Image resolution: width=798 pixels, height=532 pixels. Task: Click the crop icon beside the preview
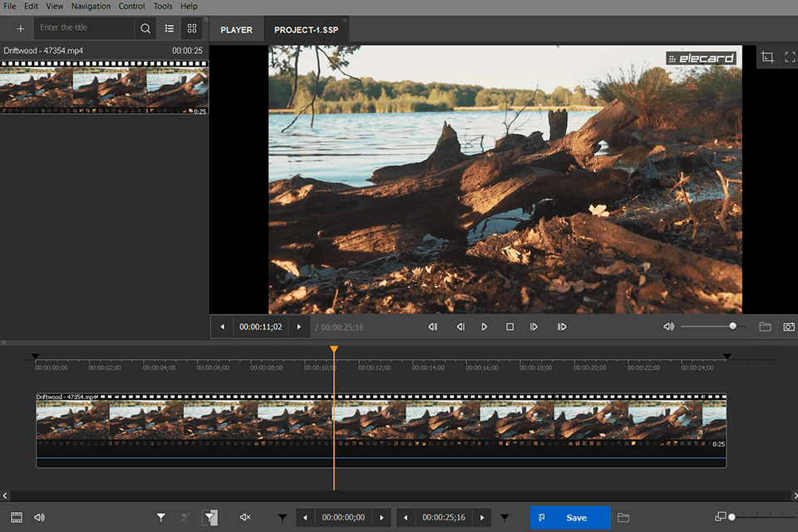767,57
